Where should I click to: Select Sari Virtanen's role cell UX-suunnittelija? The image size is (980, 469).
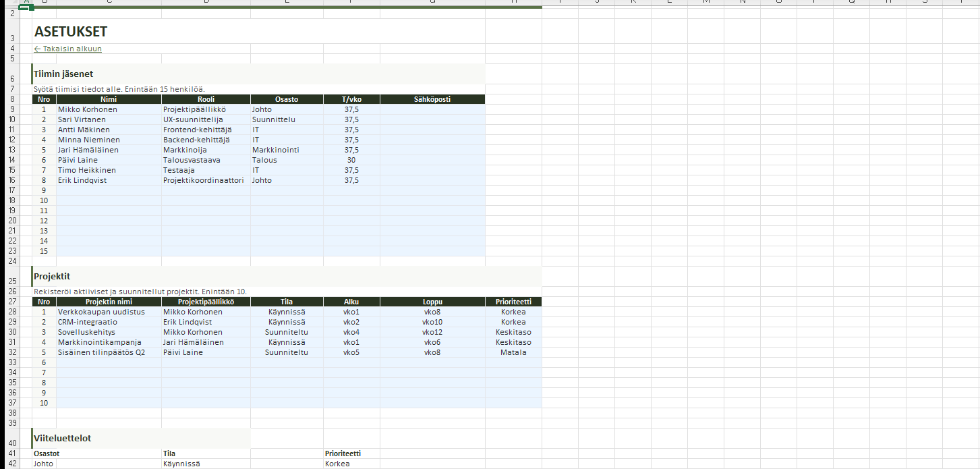(193, 119)
